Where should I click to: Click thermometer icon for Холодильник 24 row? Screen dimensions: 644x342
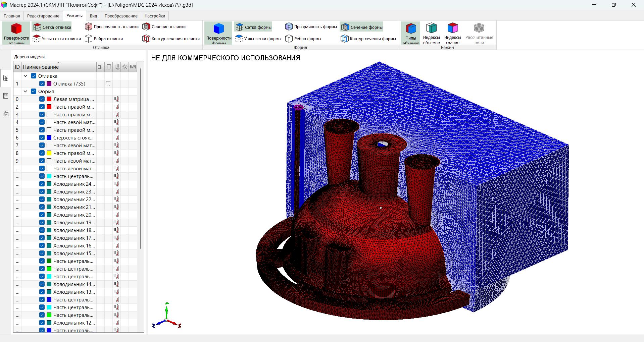pyautogui.click(x=117, y=184)
